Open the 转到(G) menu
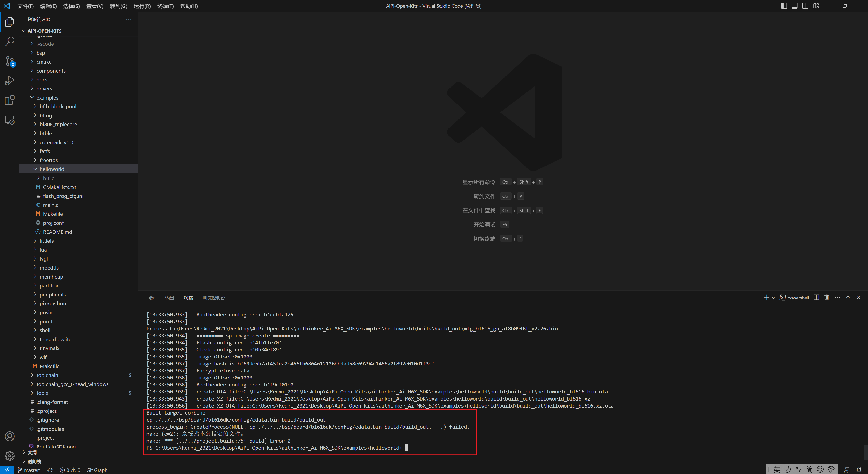The image size is (868, 474). [119, 6]
